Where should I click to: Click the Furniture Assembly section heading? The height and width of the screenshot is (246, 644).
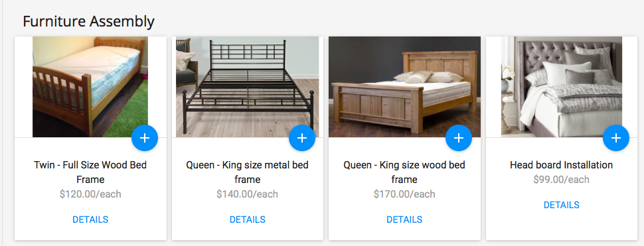click(x=89, y=21)
